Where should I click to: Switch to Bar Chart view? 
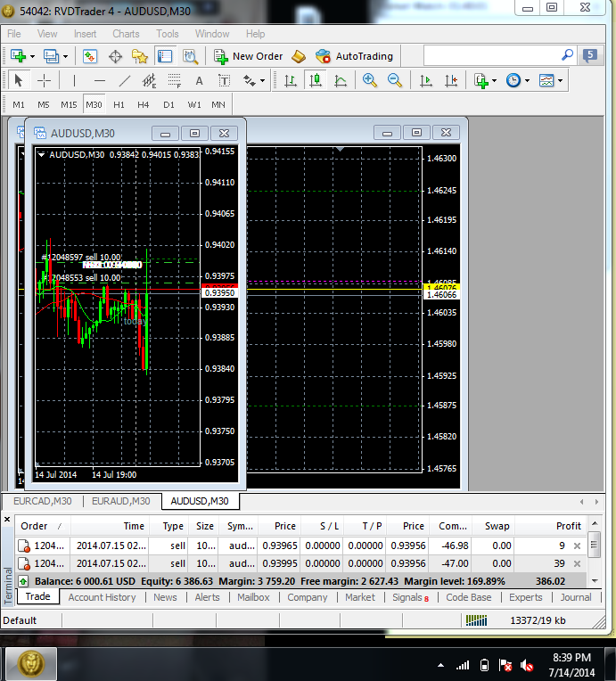tap(291, 81)
